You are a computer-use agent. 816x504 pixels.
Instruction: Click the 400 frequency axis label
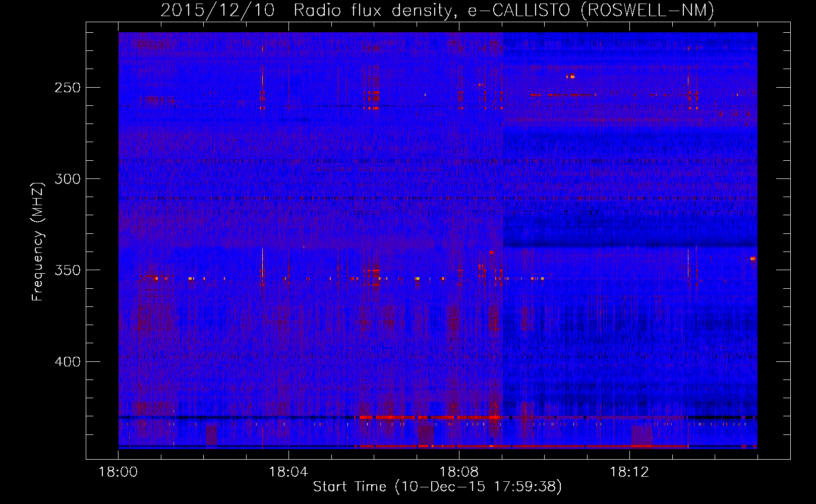[x=67, y=362]
